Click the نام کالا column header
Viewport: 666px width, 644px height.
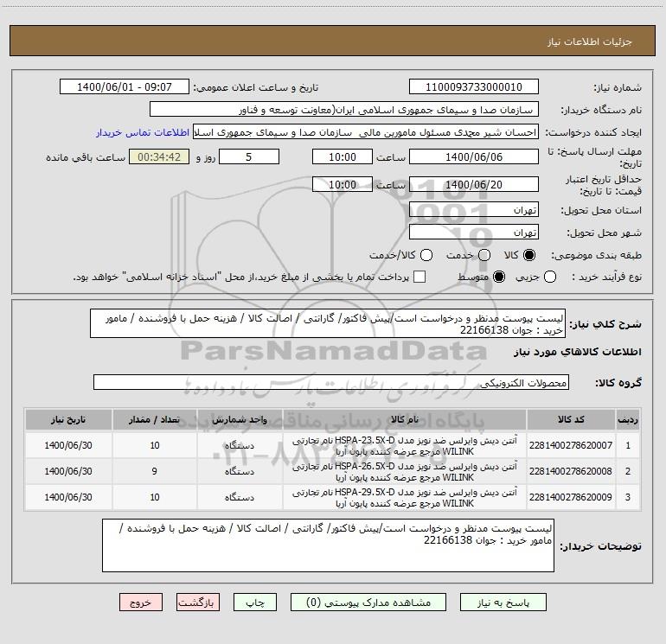[x=405, y=420]
